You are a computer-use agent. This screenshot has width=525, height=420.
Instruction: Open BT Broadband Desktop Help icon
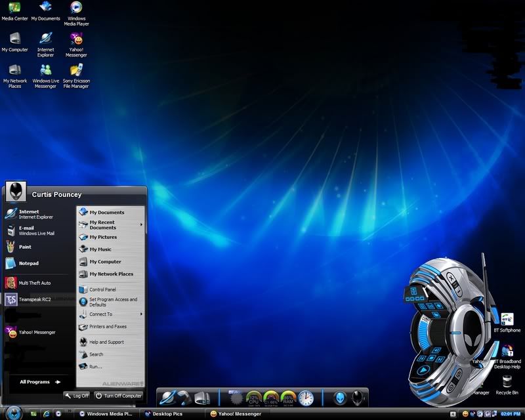click(x=507, y=357)
